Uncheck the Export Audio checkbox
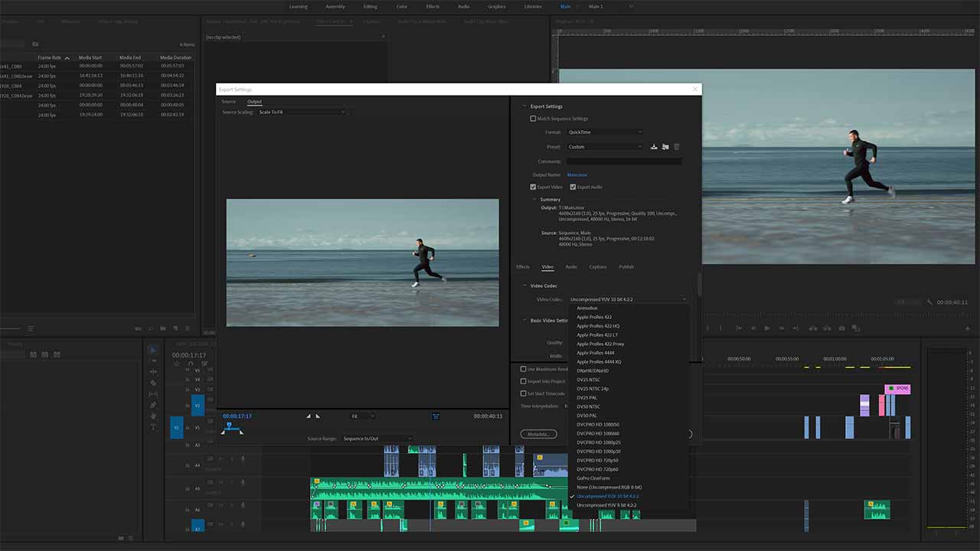 [573, 187]
